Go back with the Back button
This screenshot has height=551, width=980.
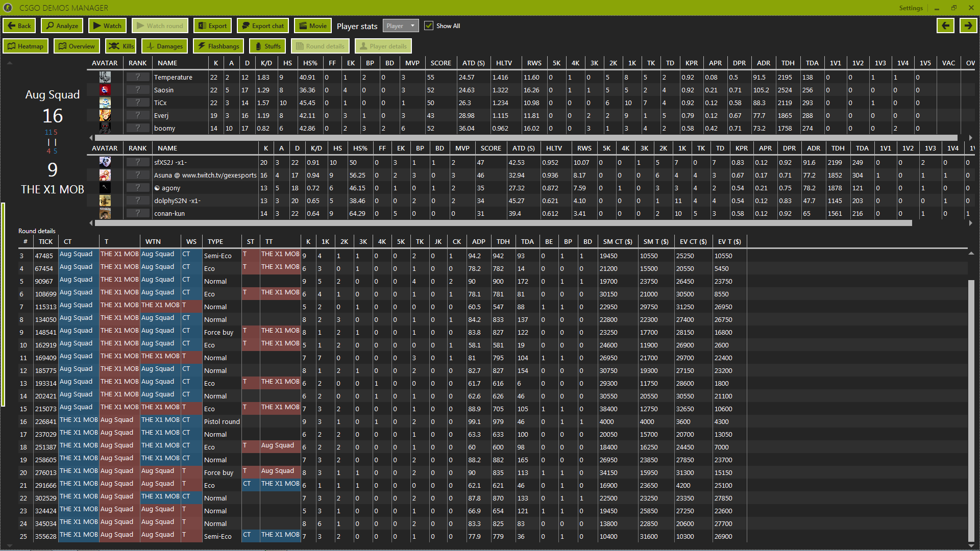click(19, 26)
